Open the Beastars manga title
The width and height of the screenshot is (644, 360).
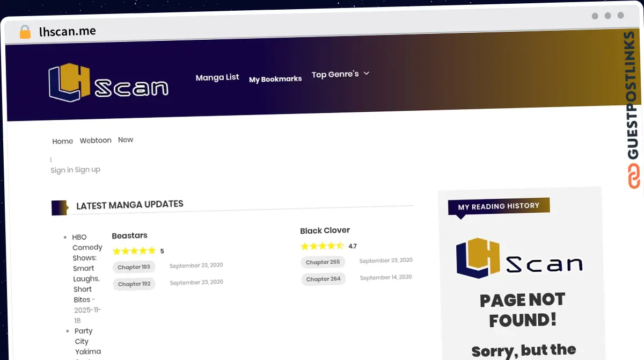(129, 235)
